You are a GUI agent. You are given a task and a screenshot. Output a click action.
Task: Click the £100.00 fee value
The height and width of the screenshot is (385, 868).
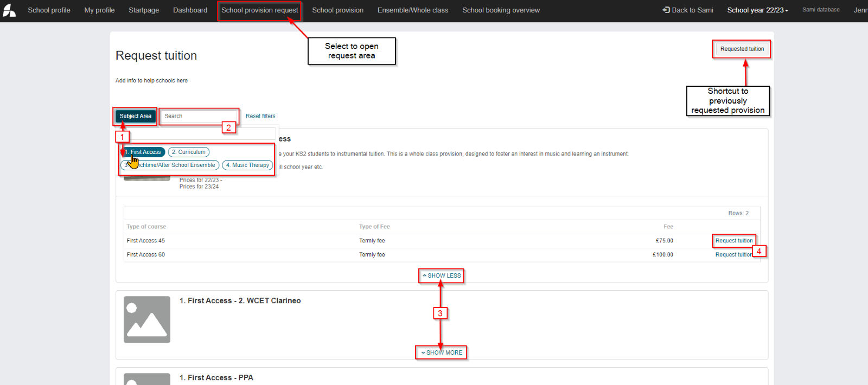click(663, 255)
